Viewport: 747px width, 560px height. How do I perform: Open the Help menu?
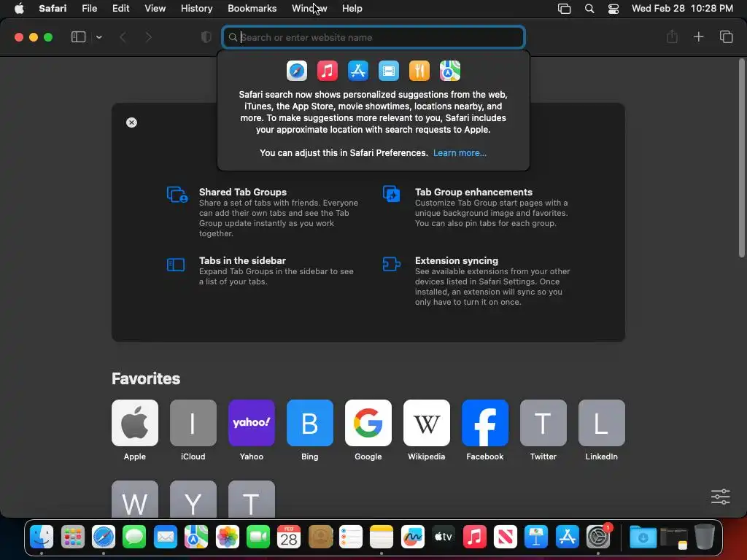pos(352,8)
